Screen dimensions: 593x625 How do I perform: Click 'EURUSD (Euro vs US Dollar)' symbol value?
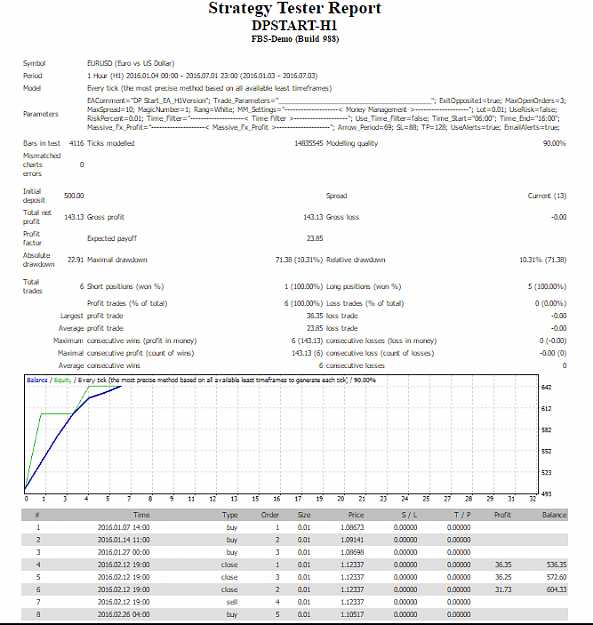pyautogui.click(x=130, y=63)
